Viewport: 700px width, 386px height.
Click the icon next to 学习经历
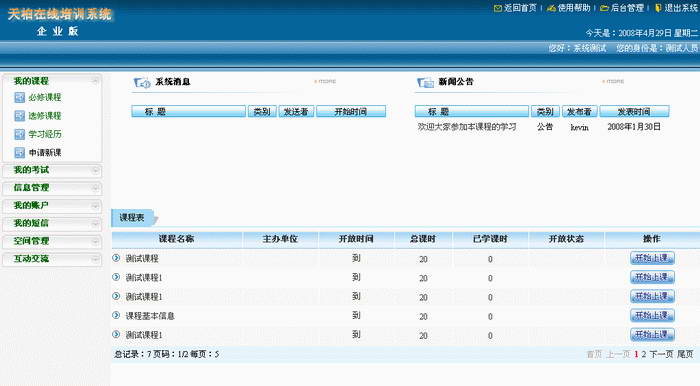click(20, 134)
